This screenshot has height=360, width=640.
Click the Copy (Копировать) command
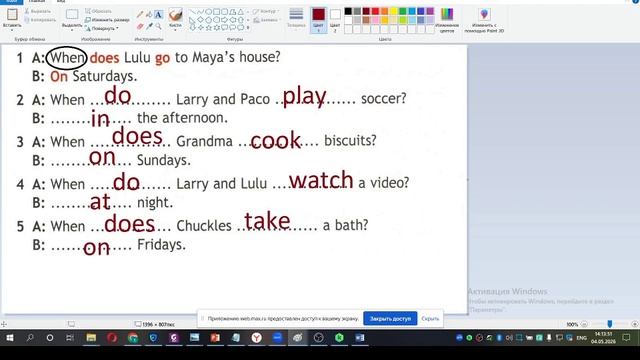coord(39,20)
